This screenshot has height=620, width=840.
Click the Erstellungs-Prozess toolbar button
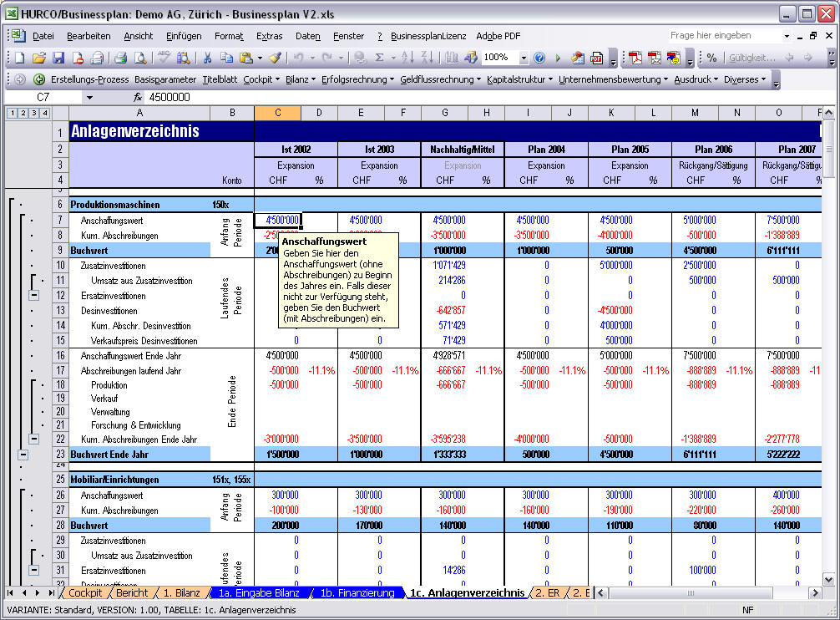coord(89,79)
